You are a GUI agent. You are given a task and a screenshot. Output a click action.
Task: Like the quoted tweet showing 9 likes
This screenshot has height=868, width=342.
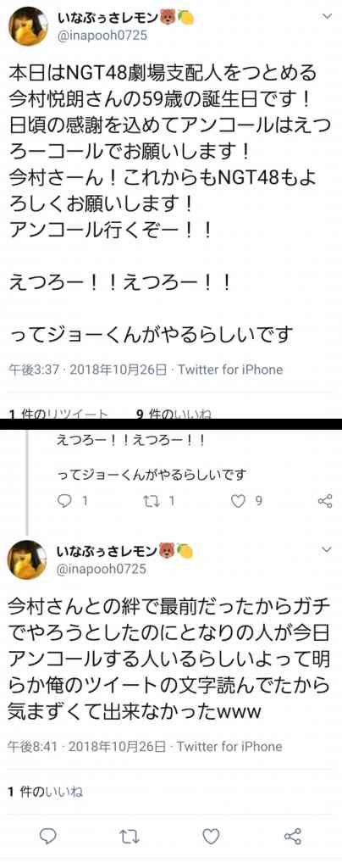(x=245, y=501)
